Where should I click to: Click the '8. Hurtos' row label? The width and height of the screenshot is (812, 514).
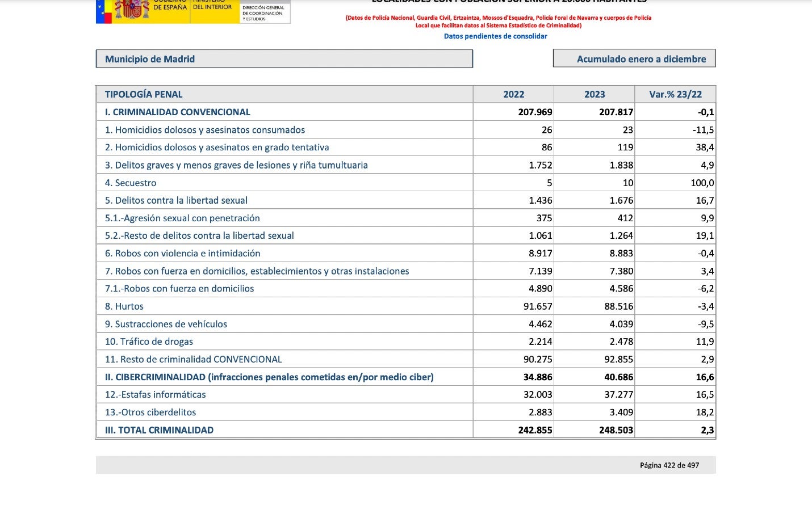[124, 306]
